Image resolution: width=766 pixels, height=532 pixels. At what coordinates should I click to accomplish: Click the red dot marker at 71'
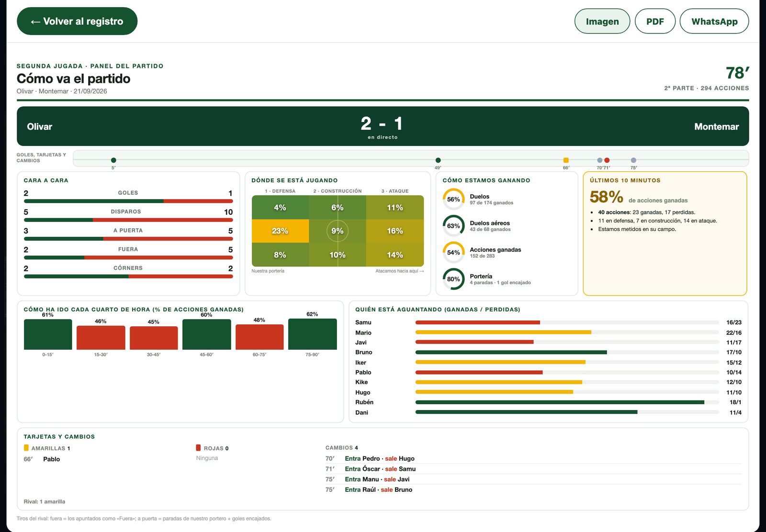tap(607, 160)
